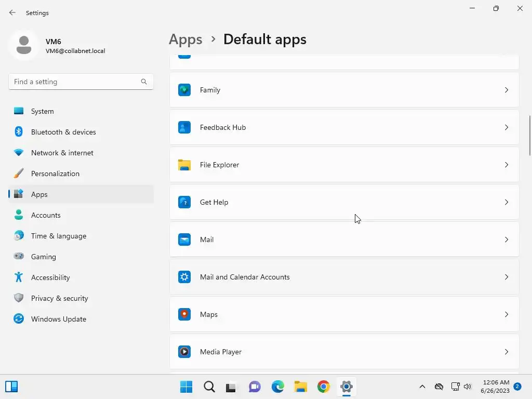Click the Time & language clock icon
The height and width of the screenshot is (399, 532).
(19, 235)
